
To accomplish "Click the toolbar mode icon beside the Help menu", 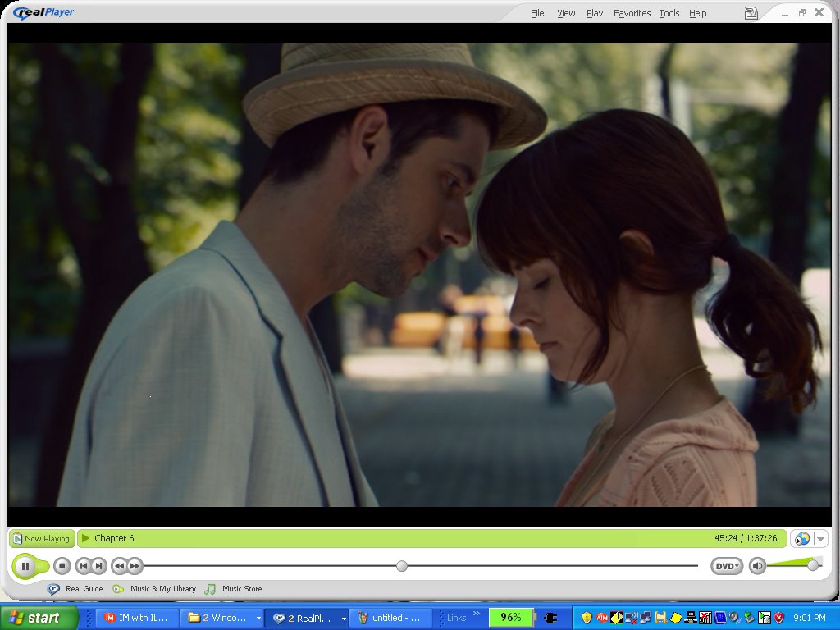I will (x=751, y=13).
